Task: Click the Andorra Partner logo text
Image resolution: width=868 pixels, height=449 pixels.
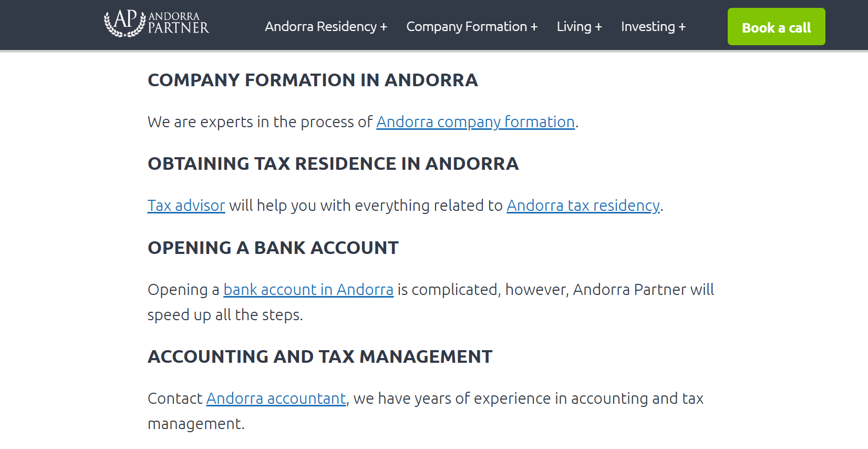Action: [x=178, y=24]
